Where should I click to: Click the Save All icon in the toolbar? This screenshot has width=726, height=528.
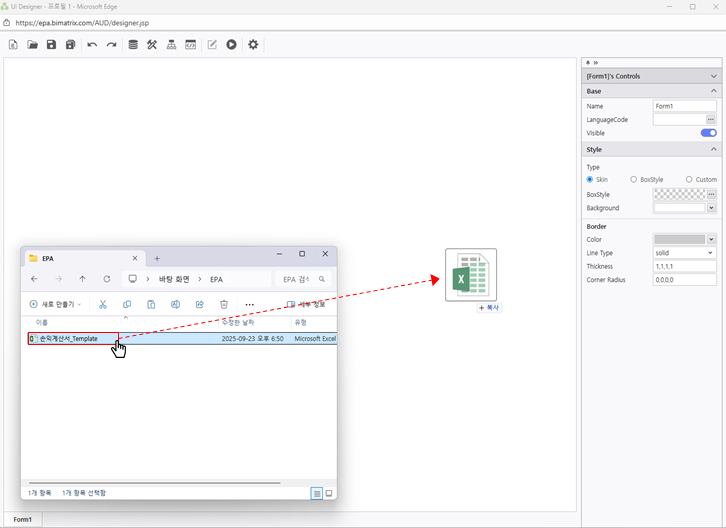tap(70, 45)
